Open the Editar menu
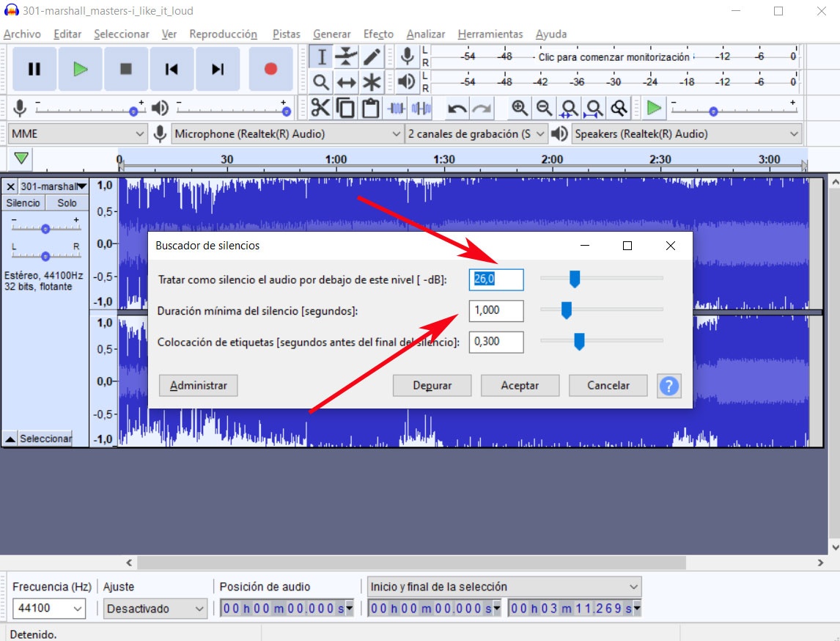Image resolution: width=840 pixels, height=641 pixels. (x=67, y=34)
